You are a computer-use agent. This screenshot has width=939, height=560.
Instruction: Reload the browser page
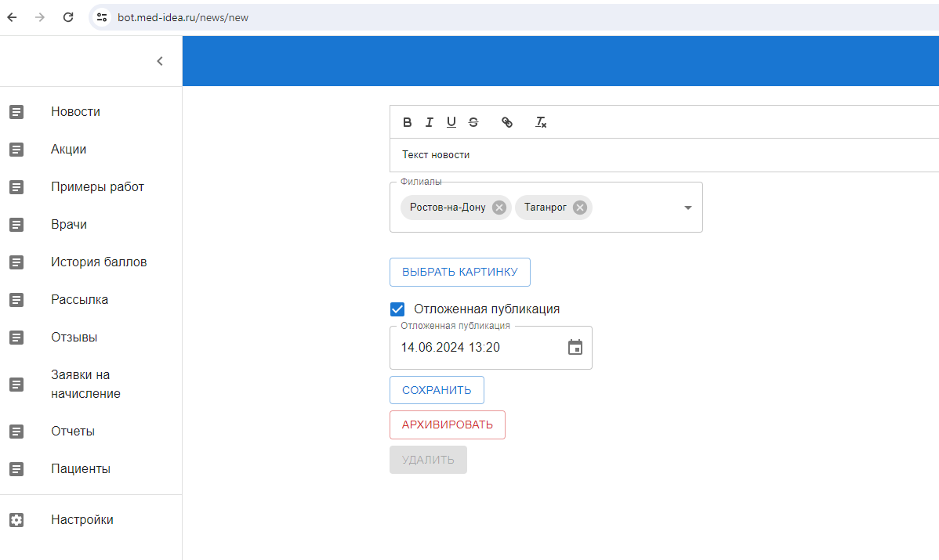pos(68,17)
